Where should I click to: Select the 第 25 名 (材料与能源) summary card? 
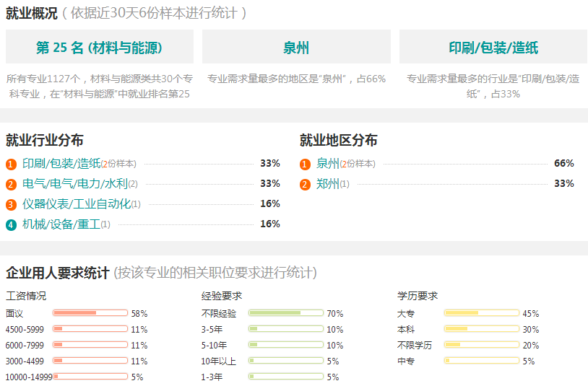tap(100, 47)
